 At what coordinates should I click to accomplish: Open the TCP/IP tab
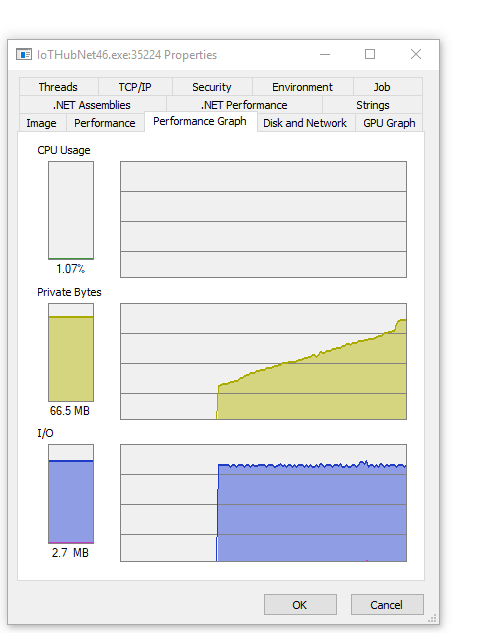tap(135, 87)
